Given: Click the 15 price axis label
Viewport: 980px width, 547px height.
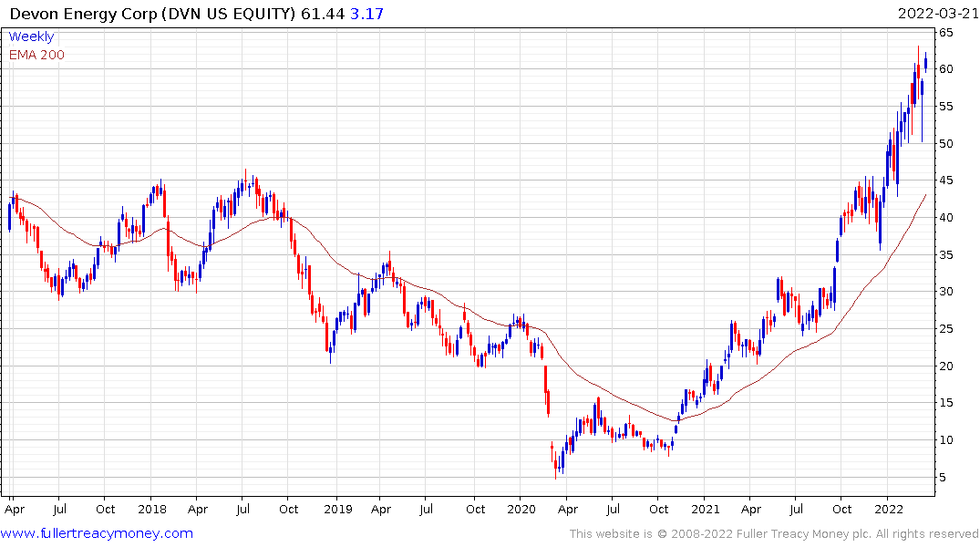Looking at the screenshot, I should 945,403.
